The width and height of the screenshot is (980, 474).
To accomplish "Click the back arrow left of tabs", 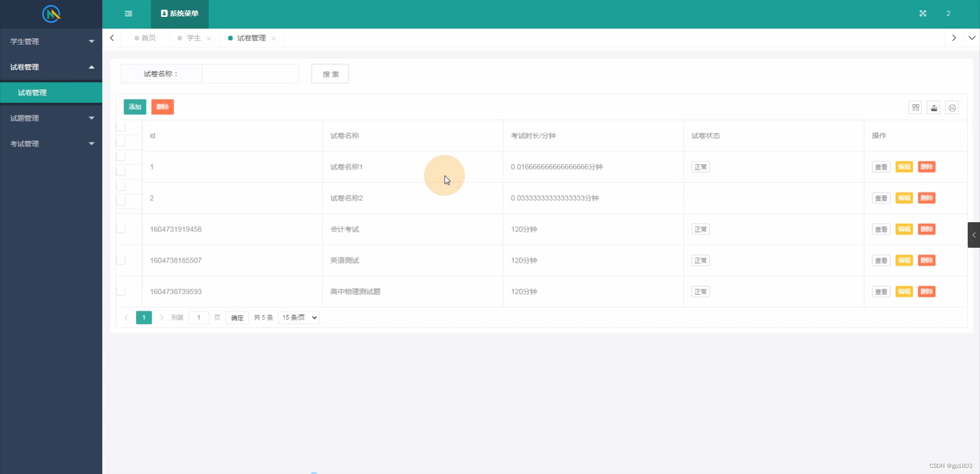I will tap(111, 38).
